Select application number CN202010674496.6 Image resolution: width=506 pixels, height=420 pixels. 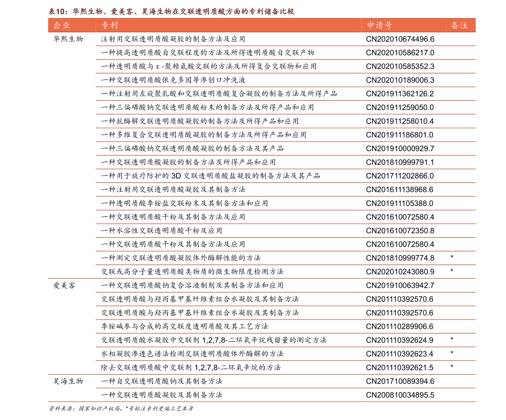[x=400, y=39]
